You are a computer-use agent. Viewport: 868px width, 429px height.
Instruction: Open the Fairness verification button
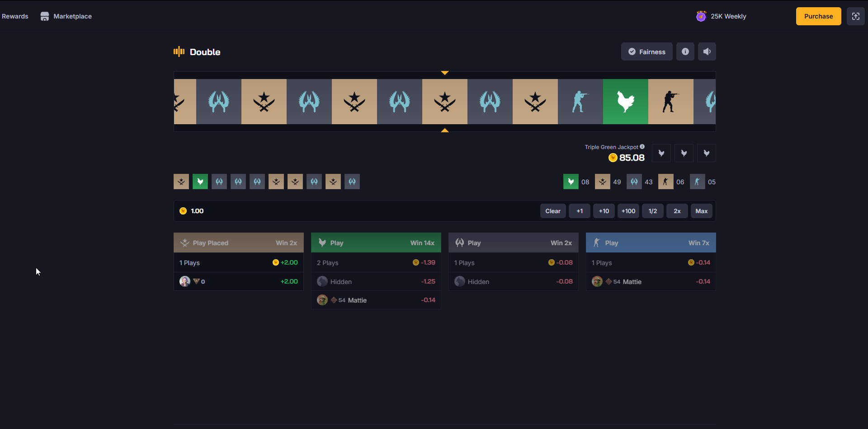[x=647, y=51]
